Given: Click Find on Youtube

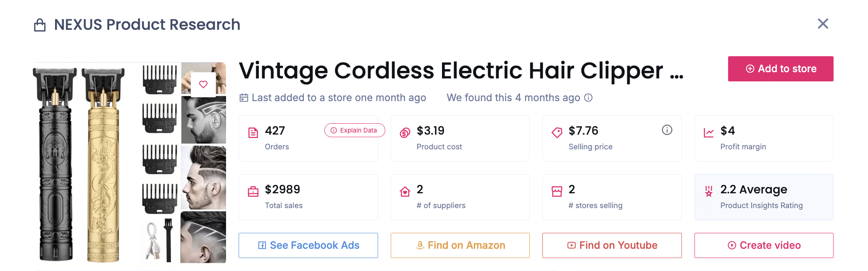Looking at the screenshot, I should click(612, 245).
